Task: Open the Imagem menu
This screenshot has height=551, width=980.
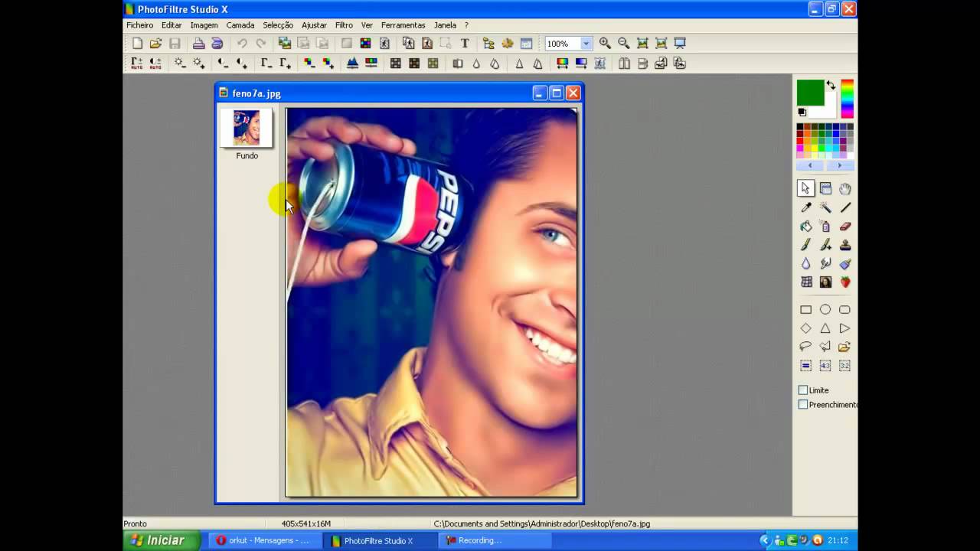Action: coord(204,25)
